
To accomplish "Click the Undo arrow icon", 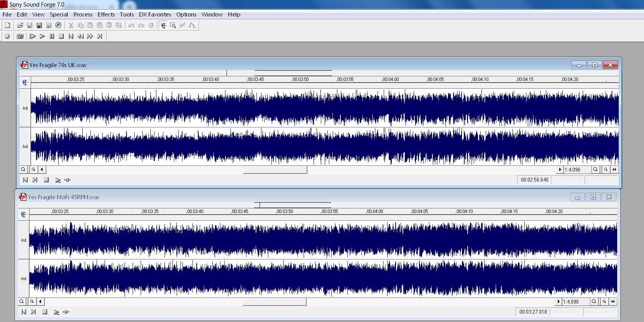I will click(x=131, y=25).
